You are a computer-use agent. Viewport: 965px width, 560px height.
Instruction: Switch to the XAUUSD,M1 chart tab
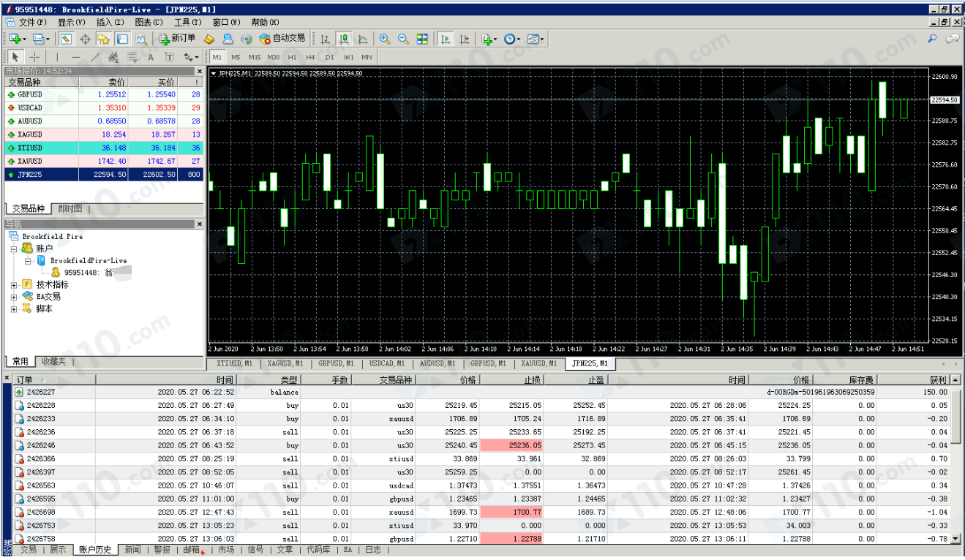[538, 363]
